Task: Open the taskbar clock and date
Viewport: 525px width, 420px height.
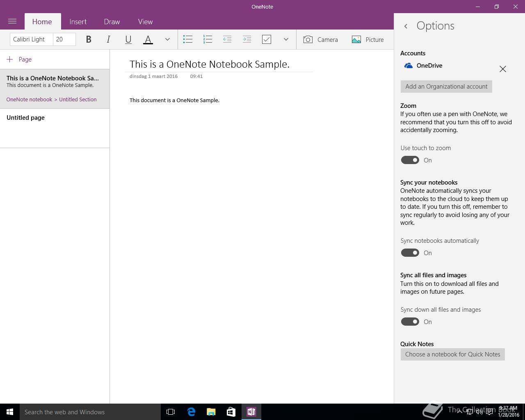Action: point(509,412)
